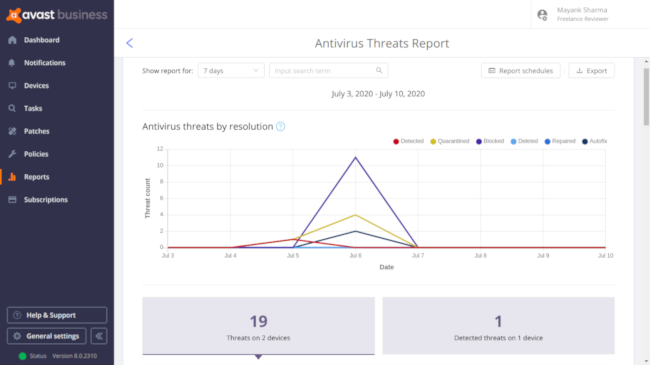Image resolution: width=650 pixels, height=365 pixels.
Task: Click the Avast Business logo
Action: 57,15
